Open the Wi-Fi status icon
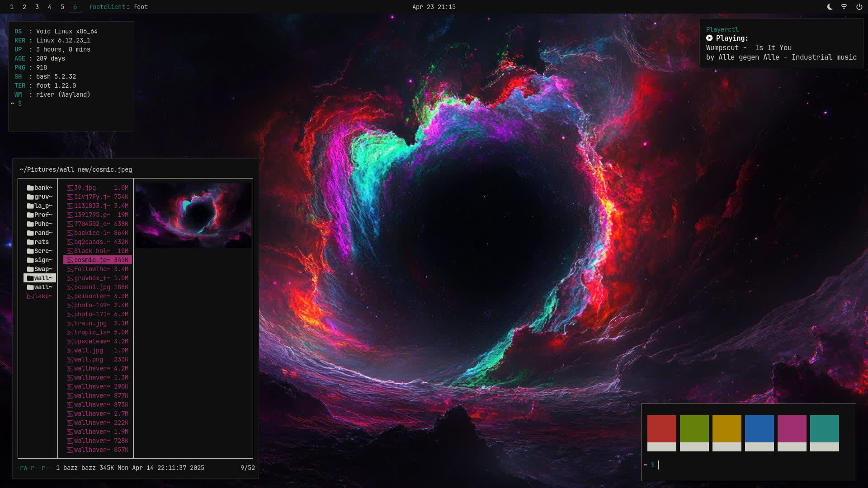This screenshot has height=488, width=868. pos(844,7)
